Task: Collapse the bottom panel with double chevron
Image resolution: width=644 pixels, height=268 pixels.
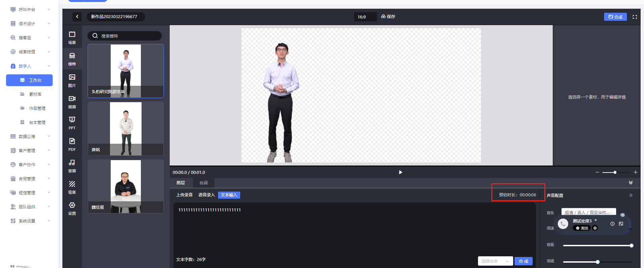Action: [631, 183]
